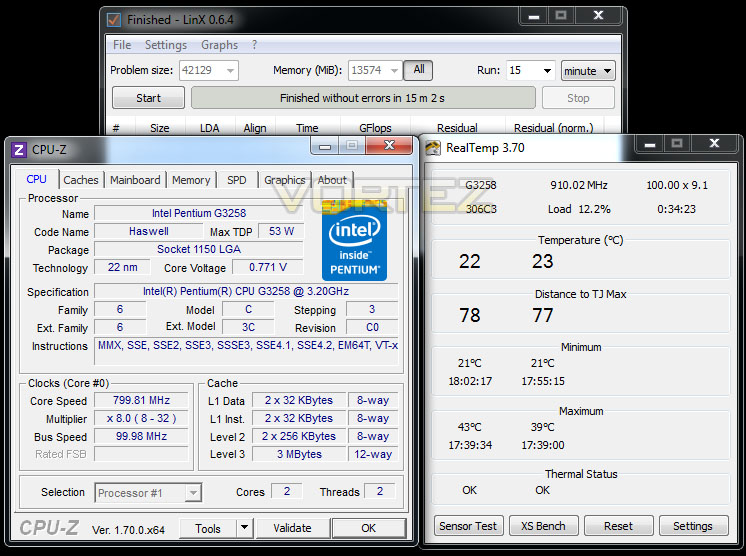
Task: Close the LinX window
Action: 599,15
